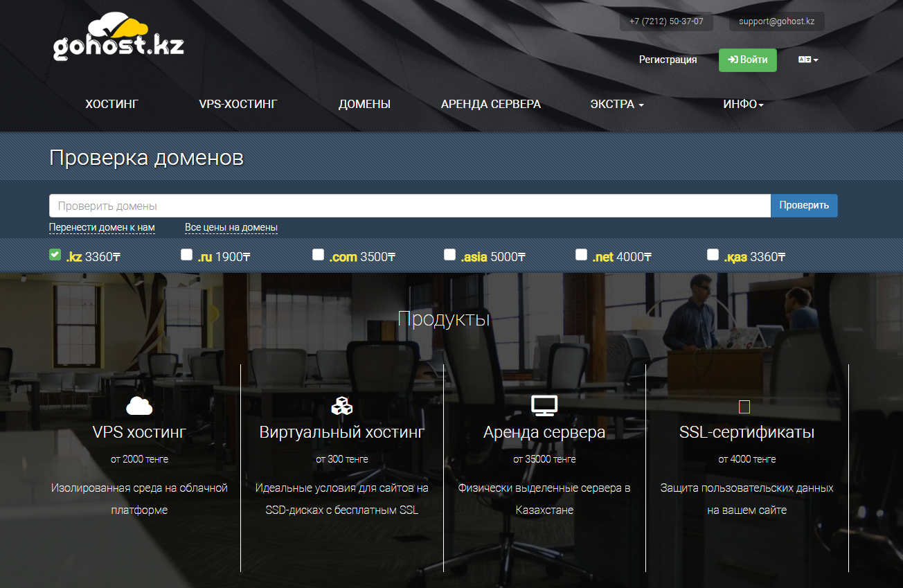Click the server rental monitor icon

click(x=544, y=406)
